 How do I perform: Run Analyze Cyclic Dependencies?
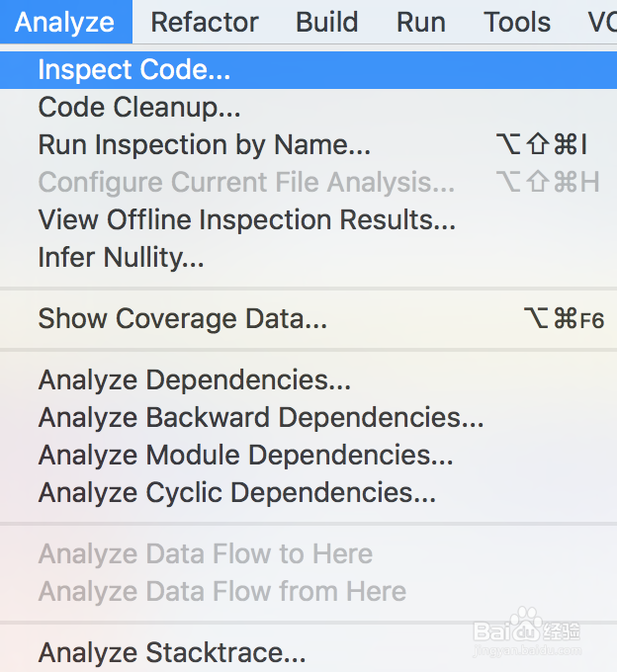click(237, 493)
